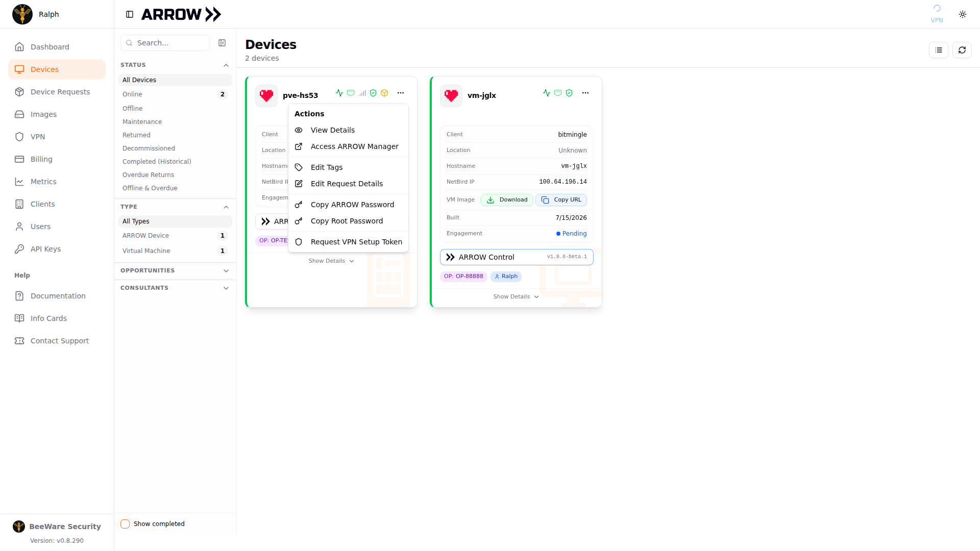Navigate to Billing

pyautogui.click(x=57, y=159)
